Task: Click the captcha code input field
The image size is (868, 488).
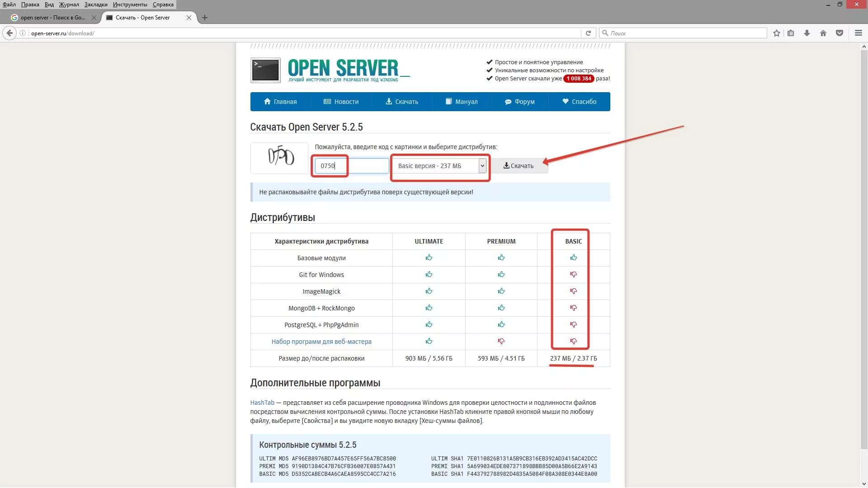Action: tap(351, 166)
